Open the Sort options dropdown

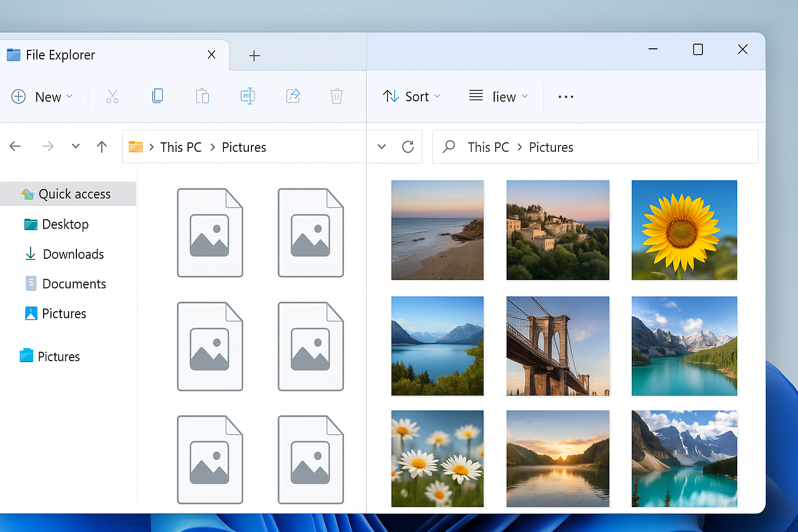[x=411, y=97]
